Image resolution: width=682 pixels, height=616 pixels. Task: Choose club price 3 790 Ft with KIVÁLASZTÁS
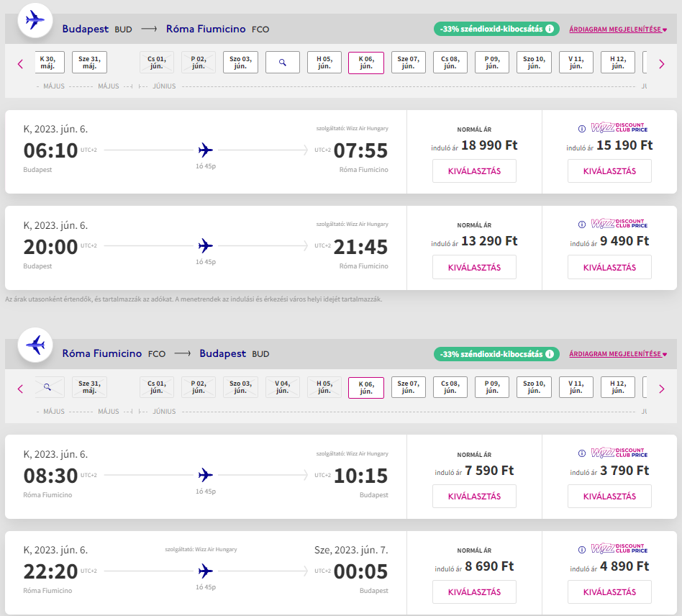coord(609,496)
